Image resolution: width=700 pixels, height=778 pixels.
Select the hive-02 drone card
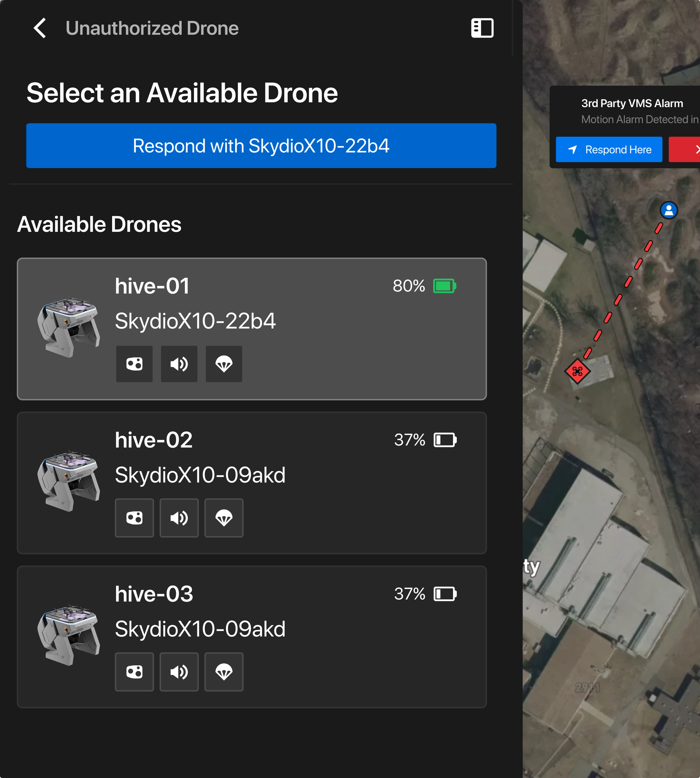click(x=252, y=483)
